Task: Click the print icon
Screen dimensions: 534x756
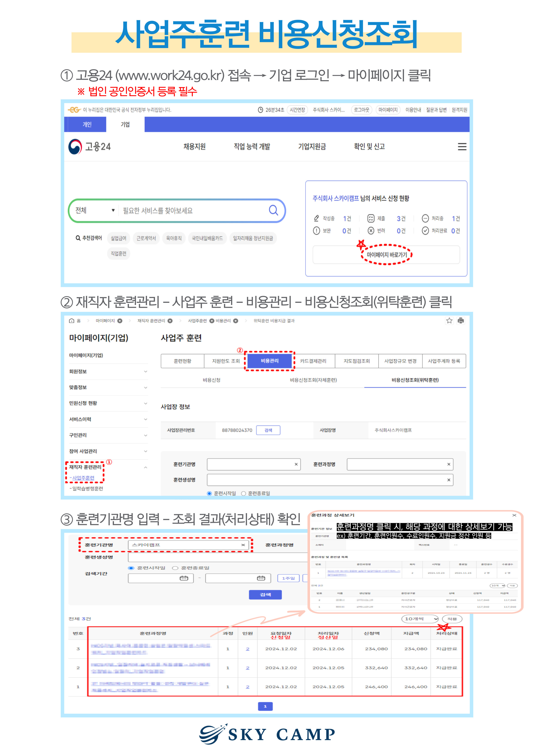Action: (460, 320)
